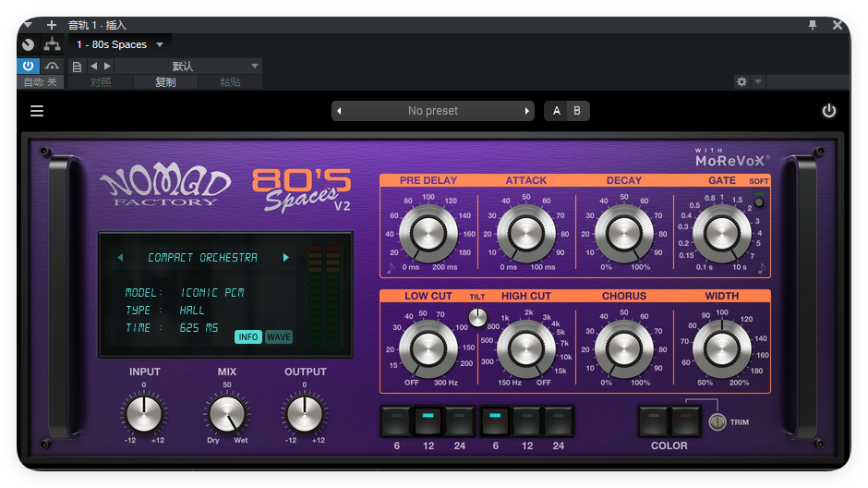Open the preset file page icon
868x488 pixels.
[x=77, y=67]
